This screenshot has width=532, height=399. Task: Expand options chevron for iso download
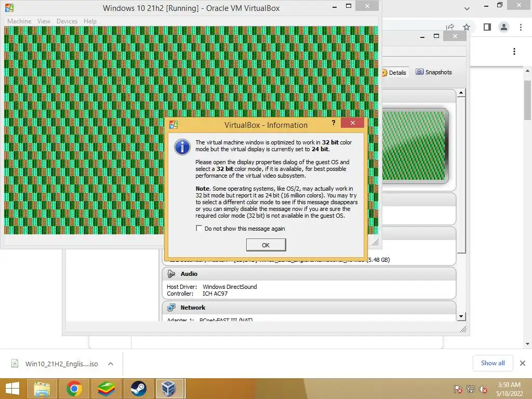click(x=110, y=364)
